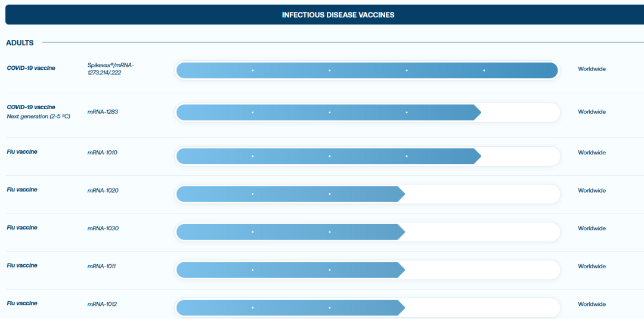Open the mRNA-1011 candidate code
This screenshot has width=644, height=319.
101,266
